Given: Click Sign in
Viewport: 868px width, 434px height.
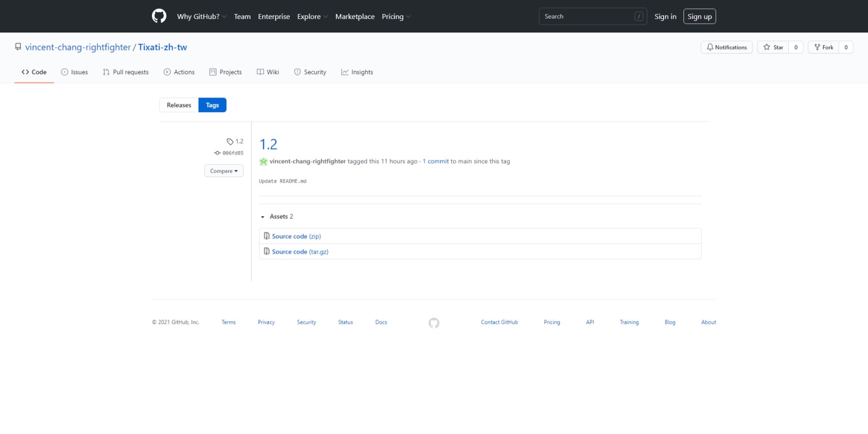Looking at the screenshot, I should tap(665, 17).
